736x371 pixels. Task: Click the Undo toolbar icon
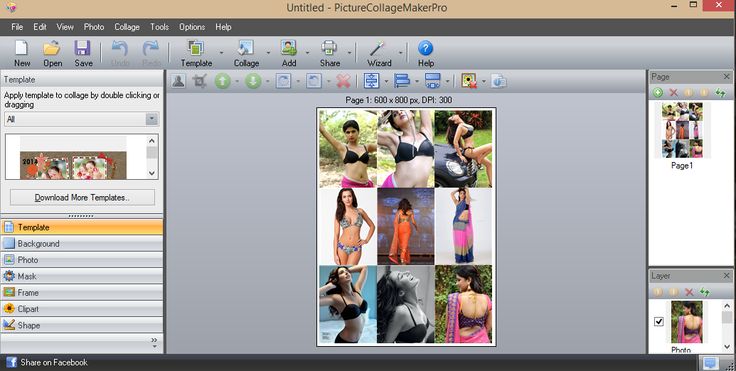[119, 48]
